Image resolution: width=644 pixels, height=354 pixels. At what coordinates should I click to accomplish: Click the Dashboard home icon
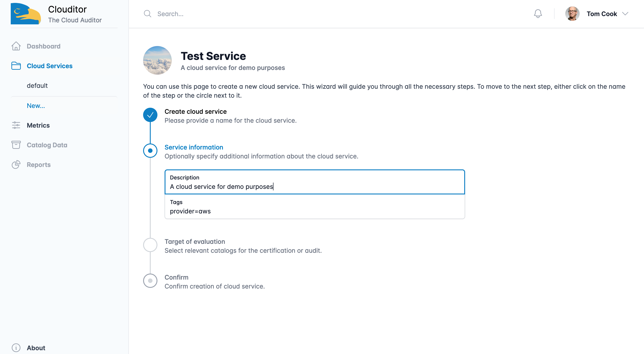[x=16, y=46]
